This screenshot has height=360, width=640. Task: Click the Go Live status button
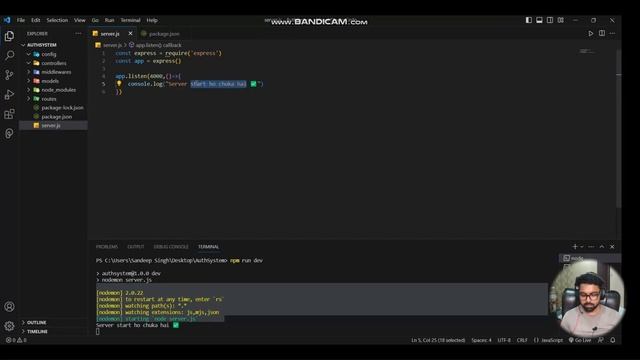[580, 340]
